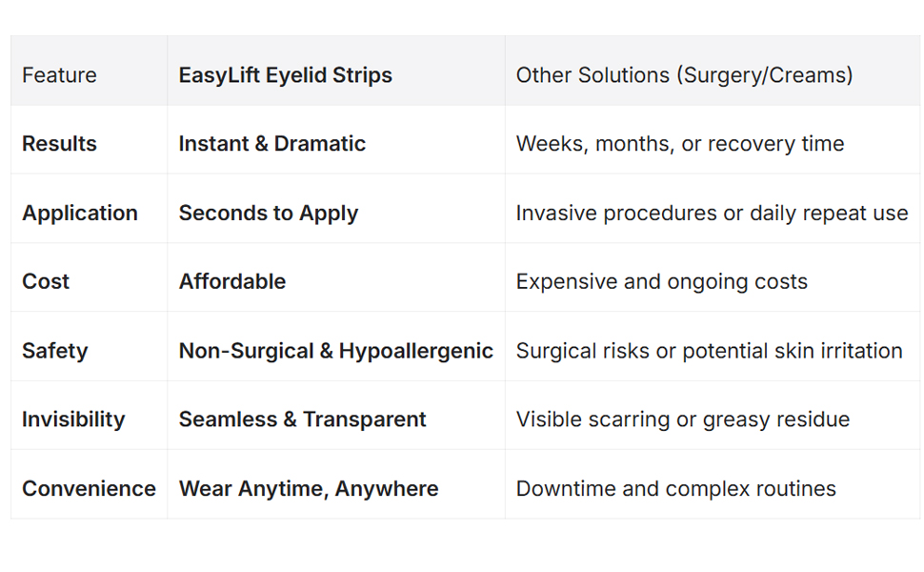Select the 'EasyLift Eyelid Strips' header cell
The image size is (924, 572).
[285, 75]
